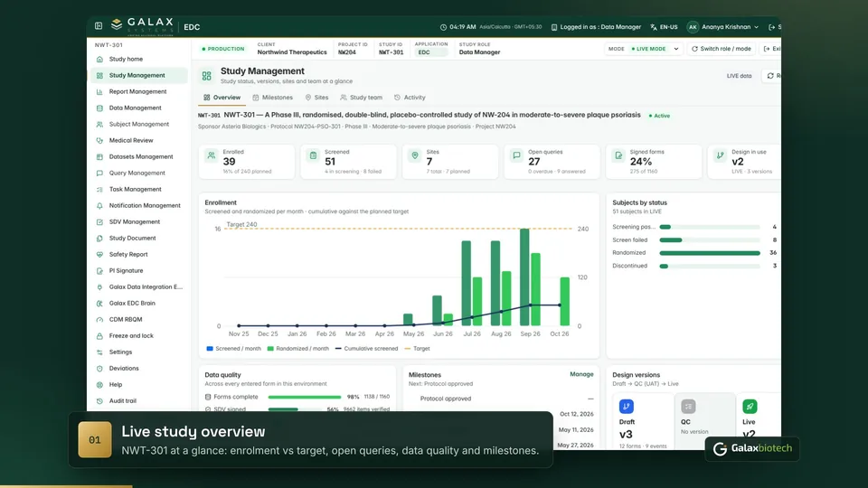Click the clock time 04:19 AM

click(x=458, y=26)
